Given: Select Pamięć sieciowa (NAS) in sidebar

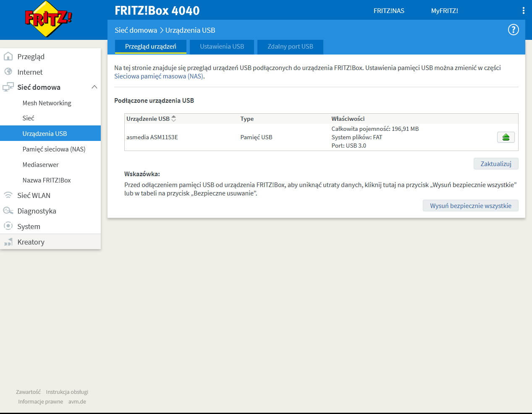Looking at the screenshot, I should point(54,149).
